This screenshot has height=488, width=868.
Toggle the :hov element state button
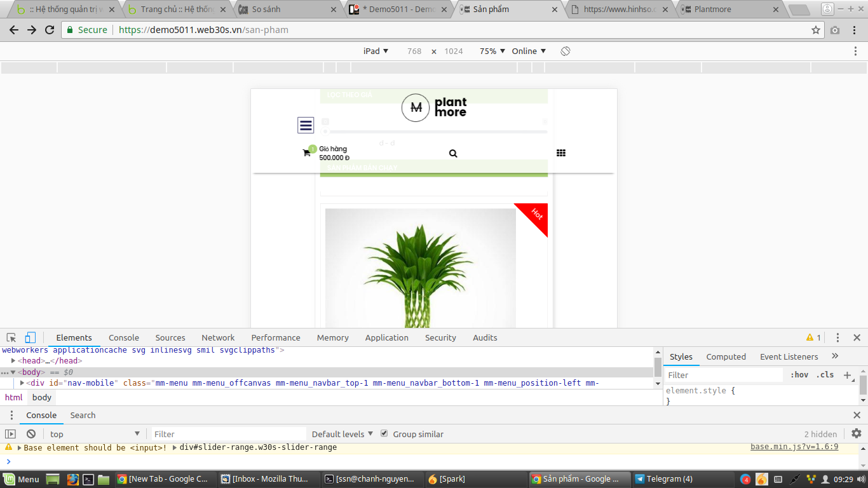click(799, 375)
